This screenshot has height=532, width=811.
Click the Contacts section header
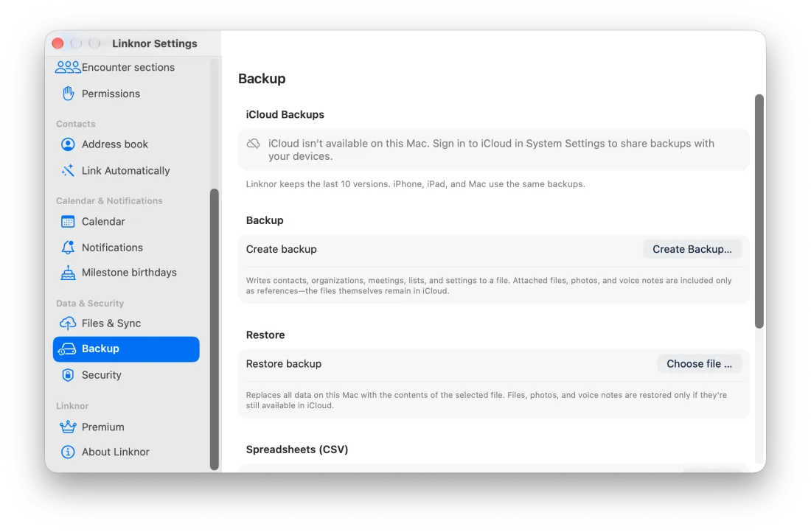click(76, 124)
